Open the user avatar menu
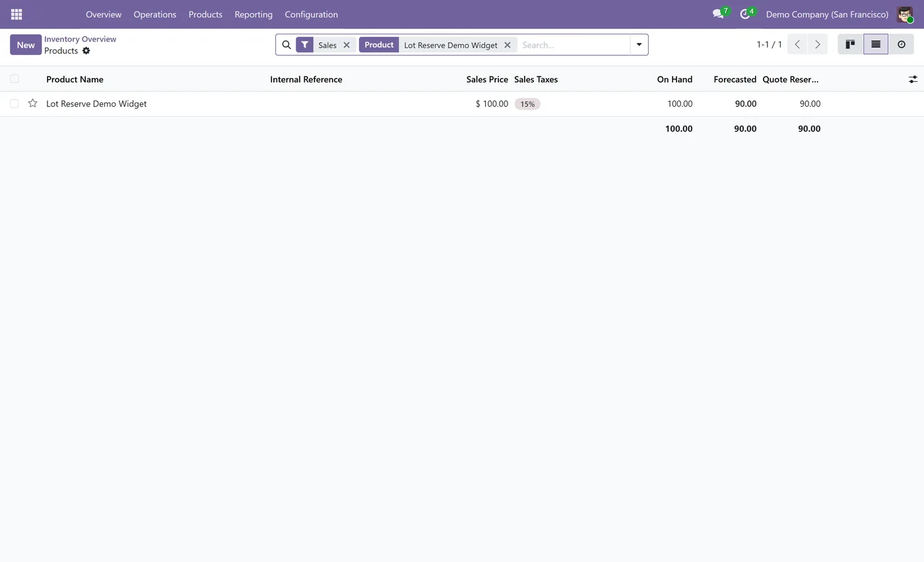The width and height of the screenshot is (924, 562). (905, 14)
